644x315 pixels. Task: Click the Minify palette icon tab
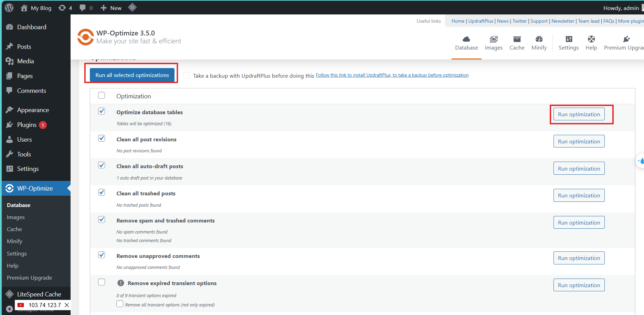(539, 39)
